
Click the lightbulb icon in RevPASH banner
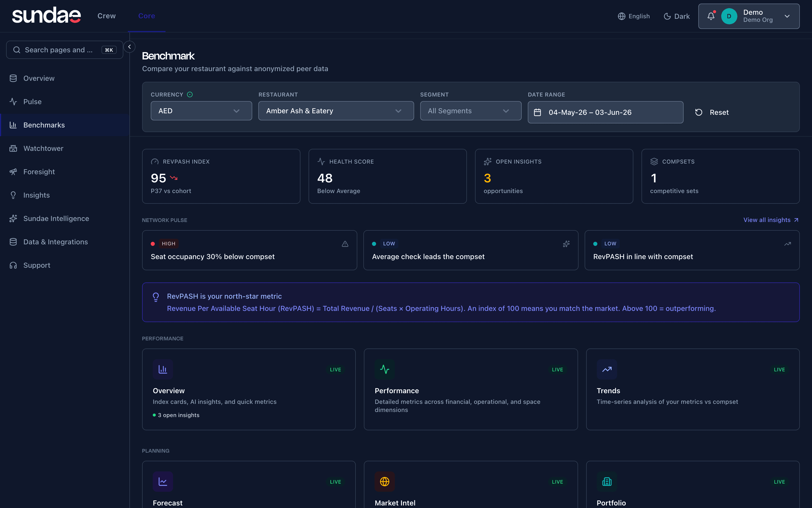click(156, 297)
